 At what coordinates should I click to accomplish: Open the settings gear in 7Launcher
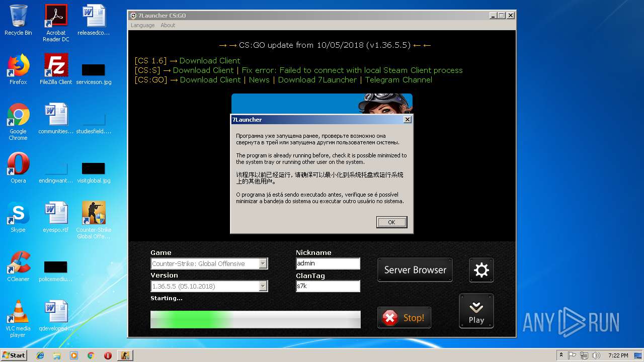pyautogui.click(x=481, y=270)
